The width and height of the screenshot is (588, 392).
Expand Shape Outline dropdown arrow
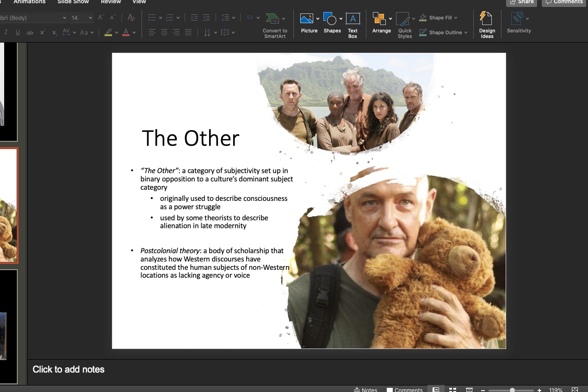coord(465,32)
